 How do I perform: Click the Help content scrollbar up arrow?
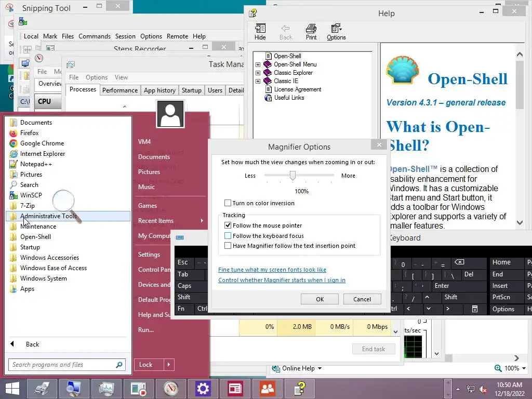520,54
